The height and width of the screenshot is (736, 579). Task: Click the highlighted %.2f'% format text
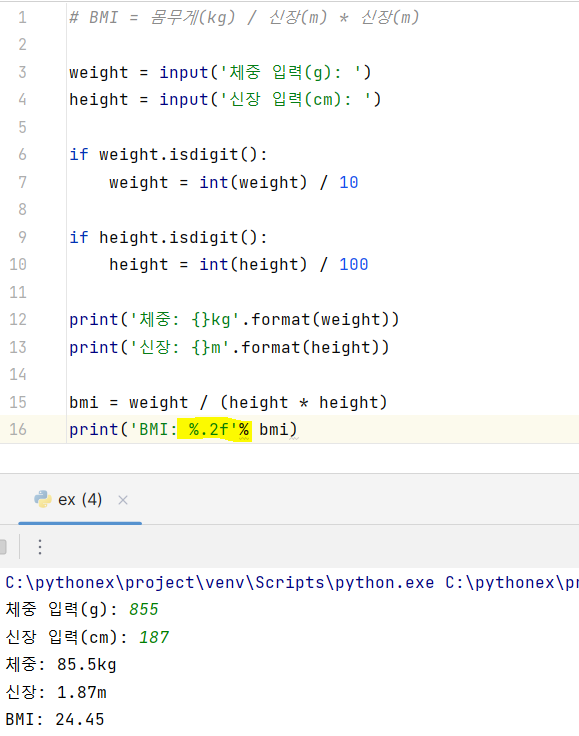click(x=214, y=429)
